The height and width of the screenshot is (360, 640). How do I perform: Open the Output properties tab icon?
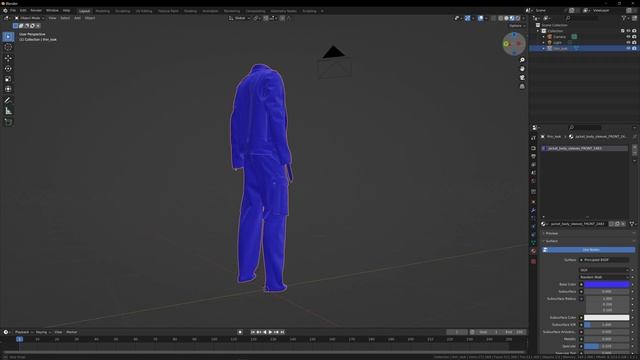[x=533, y=156]
